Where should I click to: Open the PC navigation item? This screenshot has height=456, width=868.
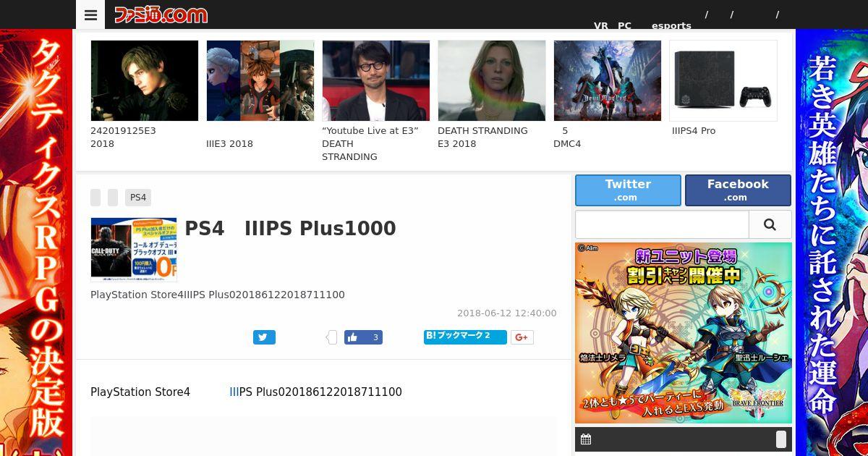(x=624, y=25)
